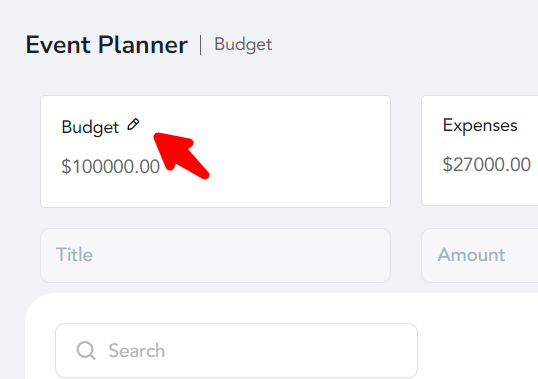Screen dimensions: 538x379
Task: Click the Title placeholder text
Action: [74, 255]
